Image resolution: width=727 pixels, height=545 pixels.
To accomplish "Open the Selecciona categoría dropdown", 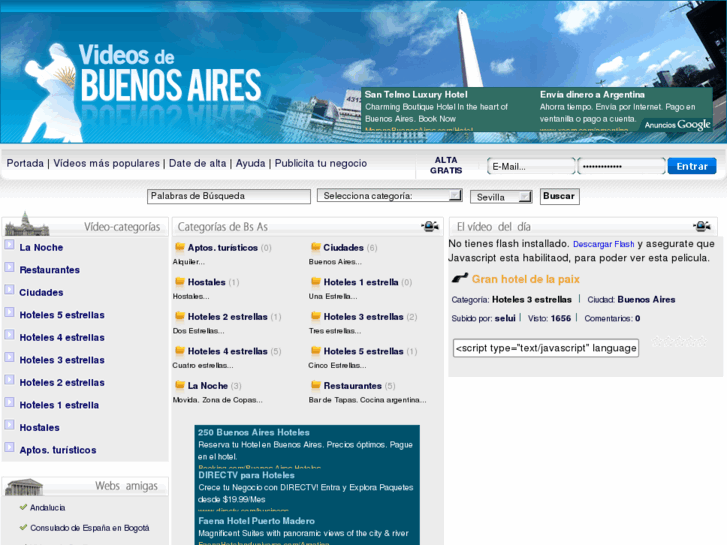I will (389, 195).
